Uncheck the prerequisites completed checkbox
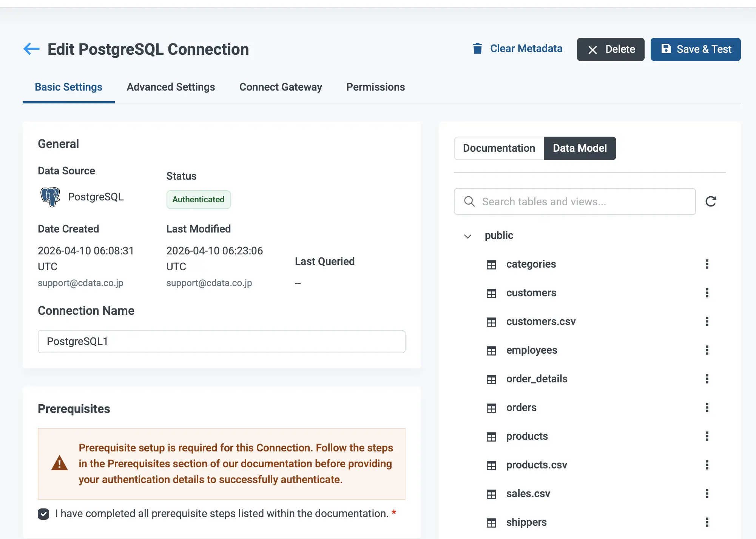 43,514
